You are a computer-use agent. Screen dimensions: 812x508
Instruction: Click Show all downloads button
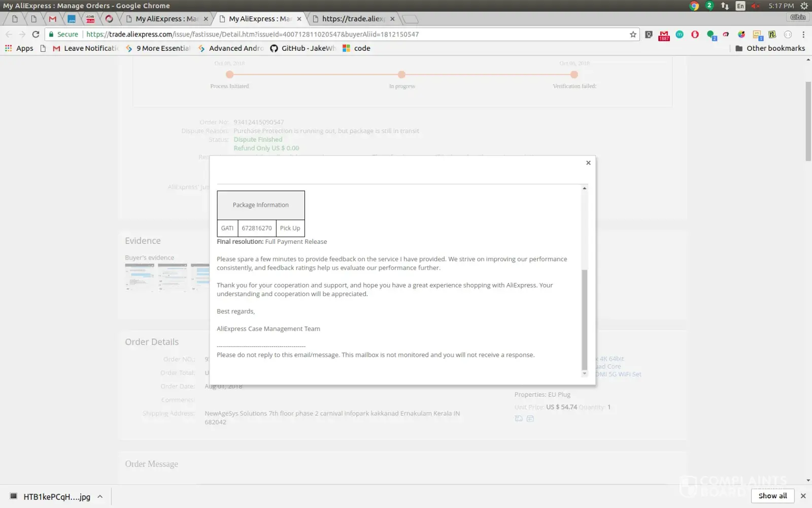772,496
